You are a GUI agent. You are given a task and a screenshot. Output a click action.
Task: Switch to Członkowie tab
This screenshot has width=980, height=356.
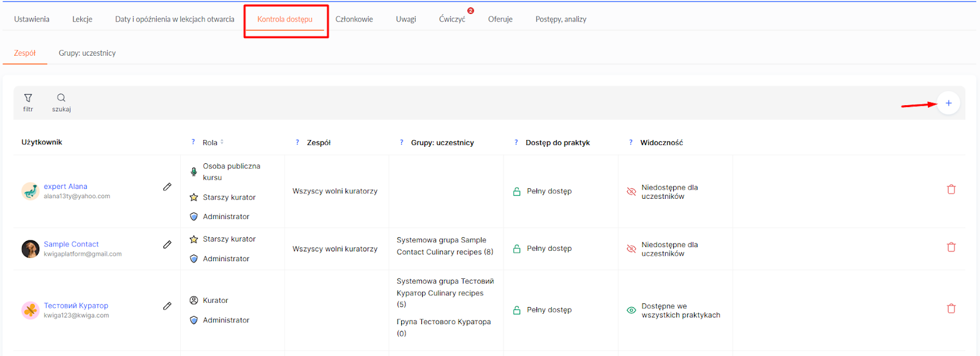(x=354, y=19)
